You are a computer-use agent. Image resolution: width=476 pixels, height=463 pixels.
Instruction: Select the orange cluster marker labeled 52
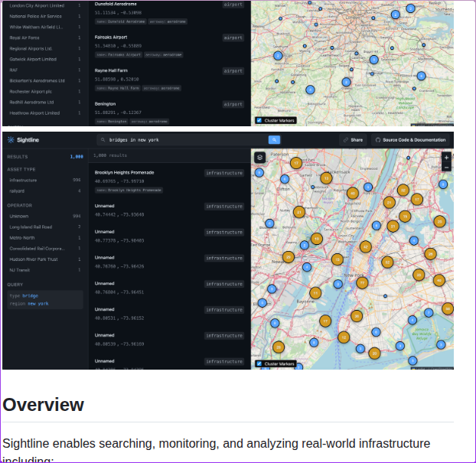[x=387, y=262]
